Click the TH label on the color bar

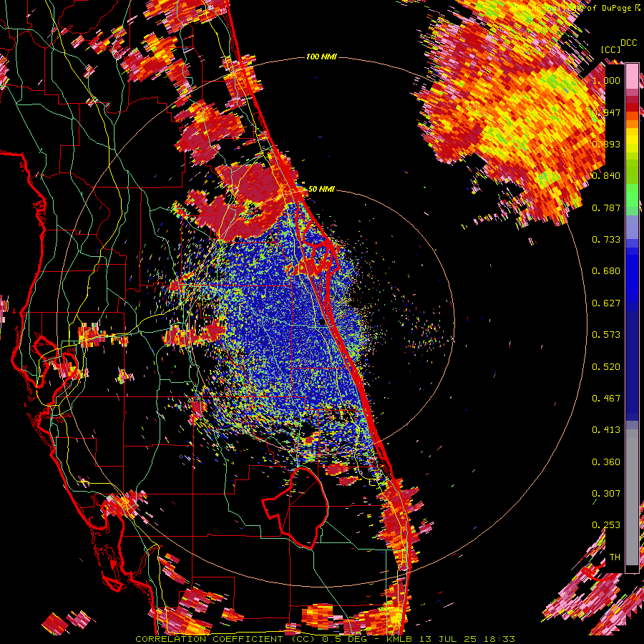point(615,557)
